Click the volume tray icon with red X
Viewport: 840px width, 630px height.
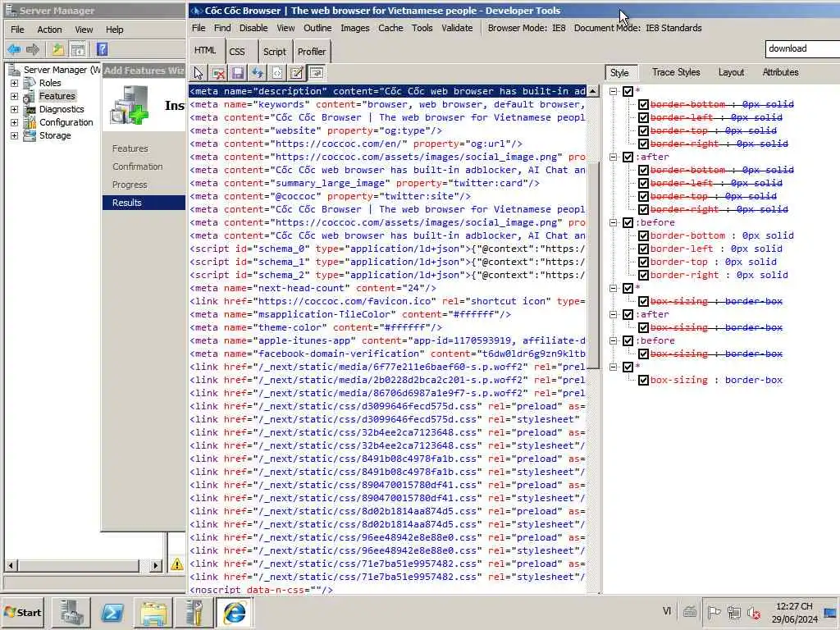pos(754,612)
